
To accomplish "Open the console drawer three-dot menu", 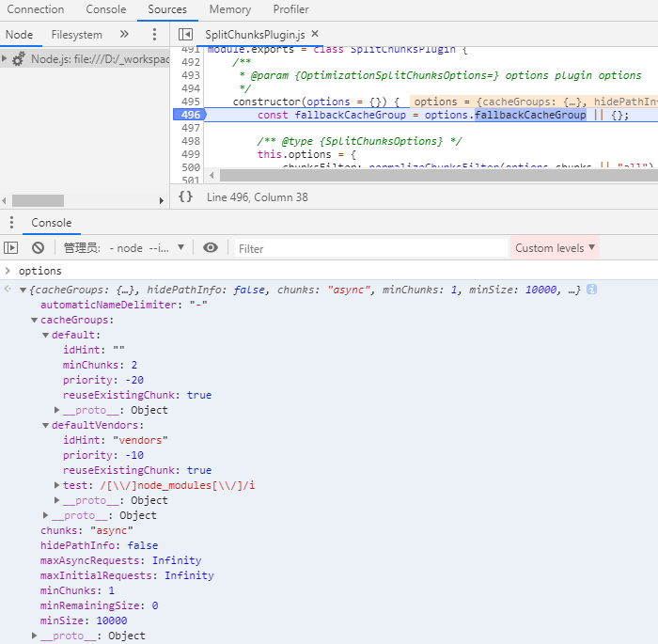I will 11,223.
